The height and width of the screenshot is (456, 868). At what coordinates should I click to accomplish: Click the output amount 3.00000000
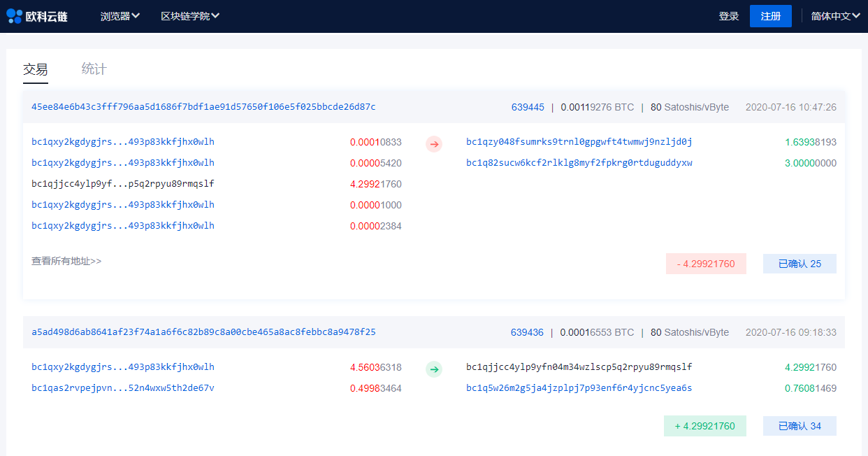click(811, 163)
